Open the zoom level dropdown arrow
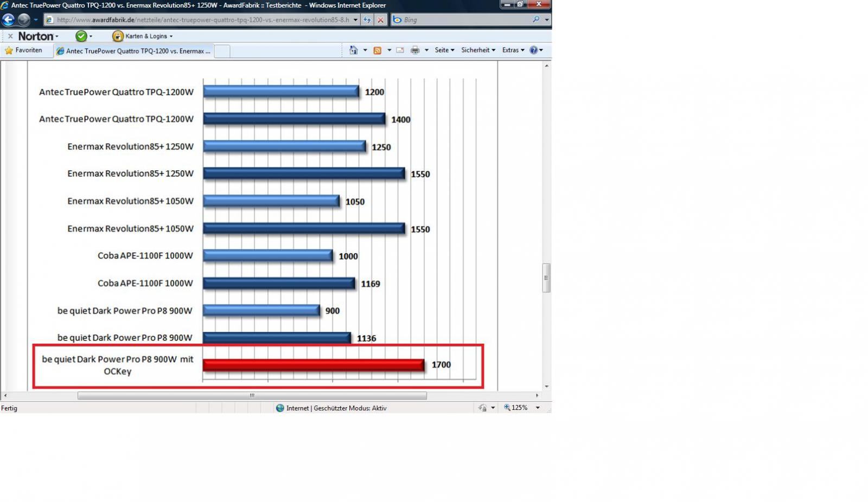This screenshot has height=502, width=868. (x=538, y=408)
